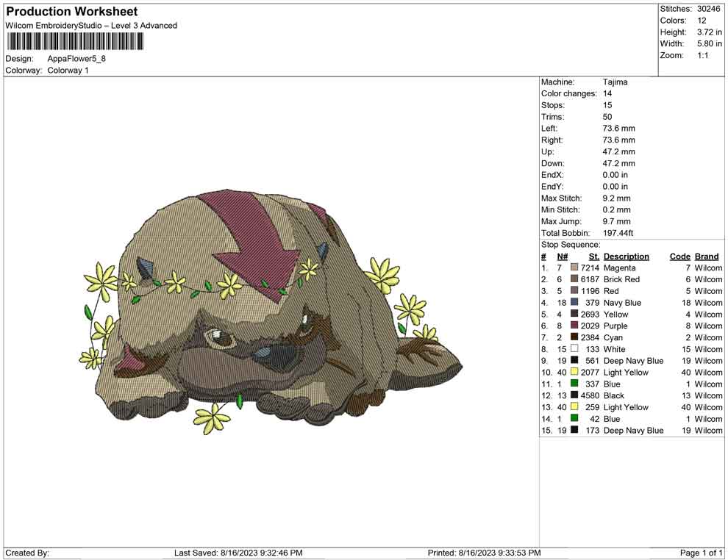Select the "Magenta" description text

tap(619, 268)
